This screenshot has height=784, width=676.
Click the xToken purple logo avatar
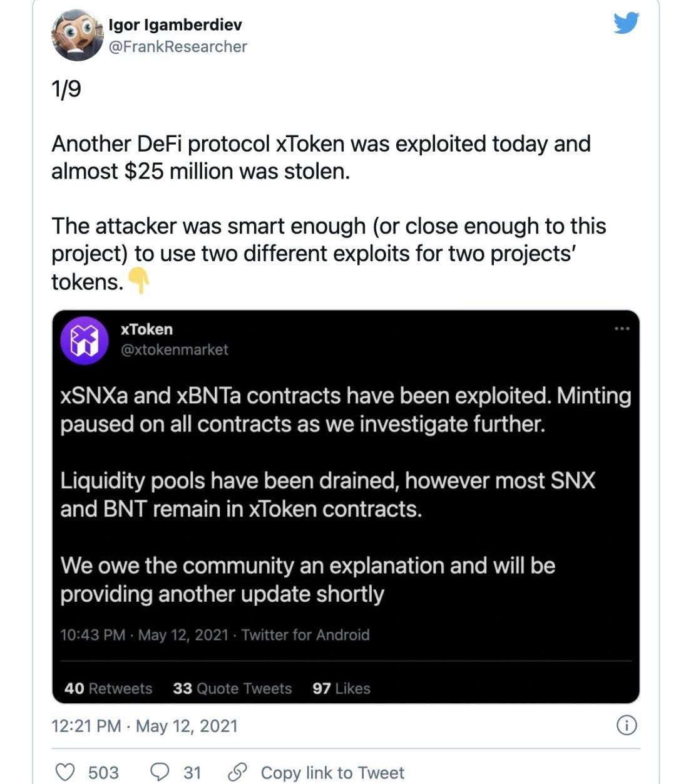(x=84, y=341)
